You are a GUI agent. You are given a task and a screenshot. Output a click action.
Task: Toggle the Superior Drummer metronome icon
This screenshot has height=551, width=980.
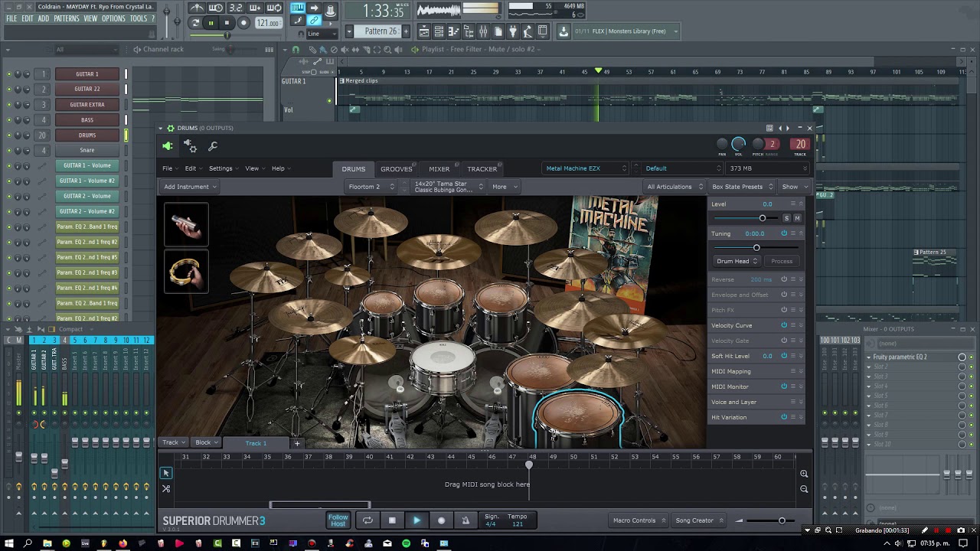(x=465, y=520)
